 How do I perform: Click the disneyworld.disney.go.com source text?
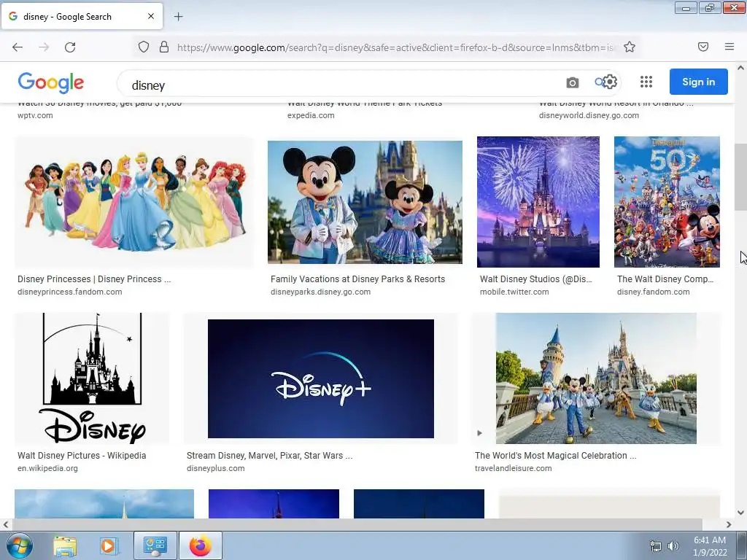589,115
